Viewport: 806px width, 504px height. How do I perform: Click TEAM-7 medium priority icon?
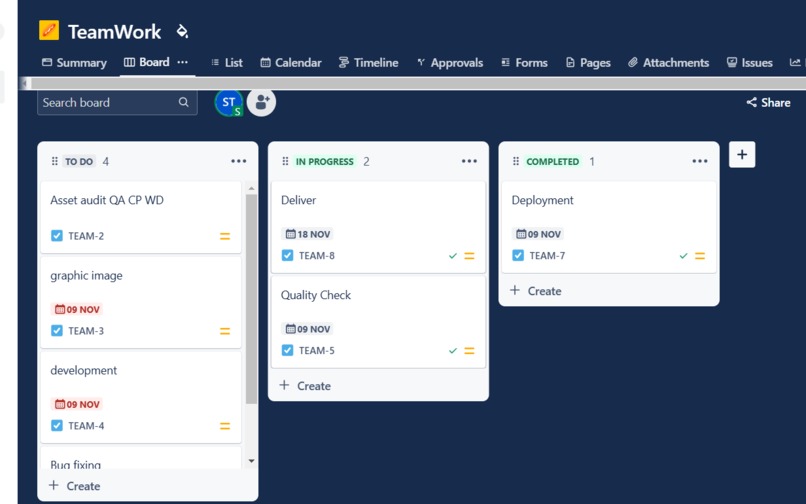[700, 256]
